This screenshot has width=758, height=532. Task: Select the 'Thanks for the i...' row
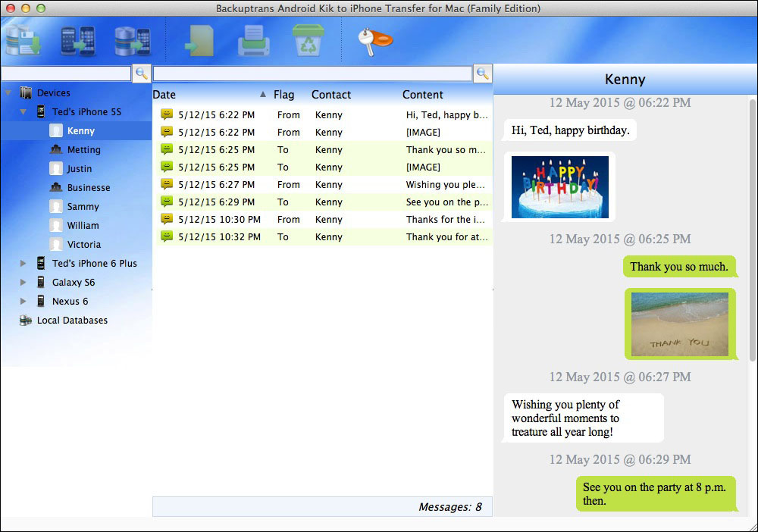tap(322, 219)
